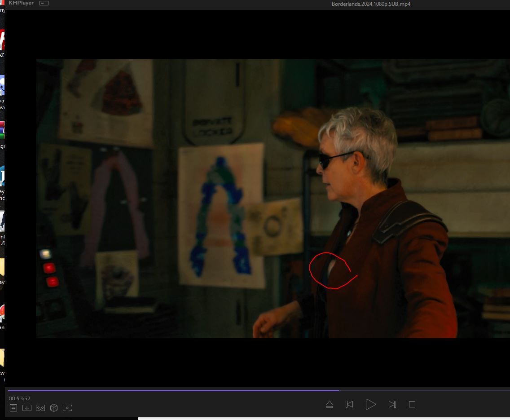This screenshot has height=420, width=510.
Task: Click the WinRAR books desktop icon at left
Action: (2, 128)
